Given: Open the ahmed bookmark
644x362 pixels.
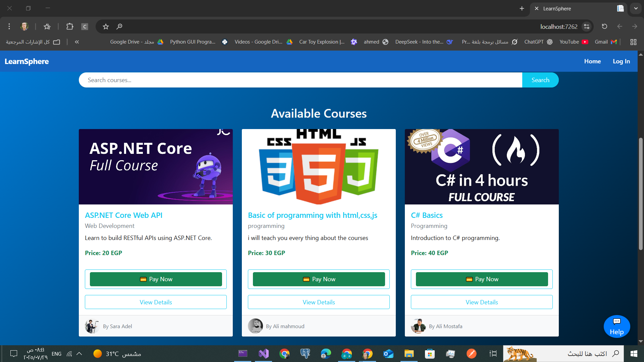Looking at the screenshot, I should (x=376, y=42).
